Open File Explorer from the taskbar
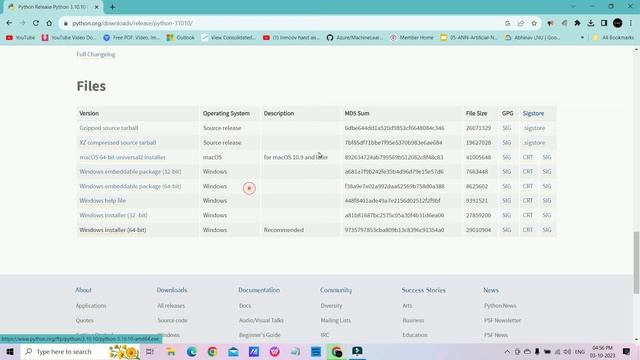The width and height of the screenshot is (640, 360). (171, 351)
